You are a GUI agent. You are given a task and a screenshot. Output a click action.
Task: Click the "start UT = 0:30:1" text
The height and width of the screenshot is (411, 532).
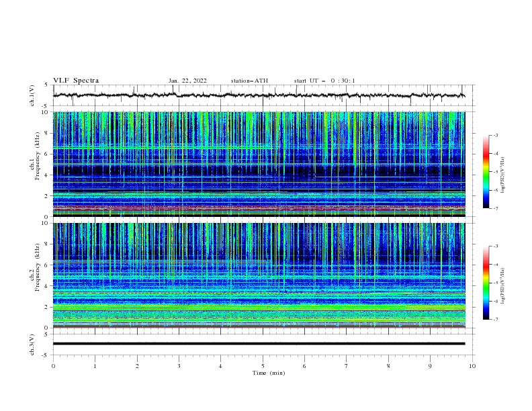[324, 81]
